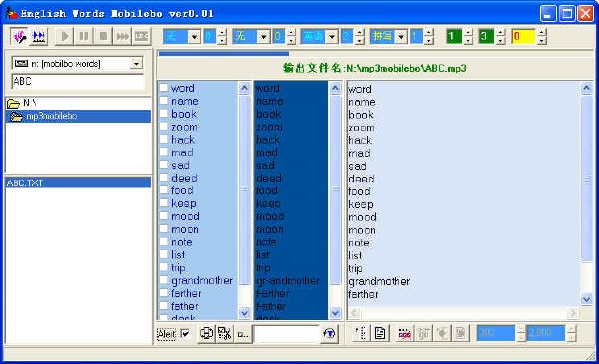Open the 英语 language dropdown

pos(332,37)
